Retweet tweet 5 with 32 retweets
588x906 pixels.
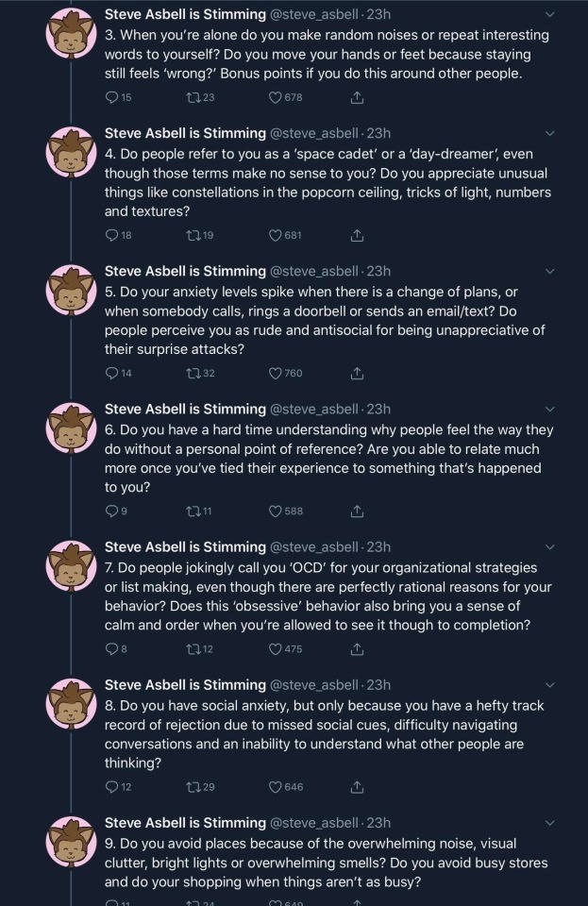click(x=193, y=373)
